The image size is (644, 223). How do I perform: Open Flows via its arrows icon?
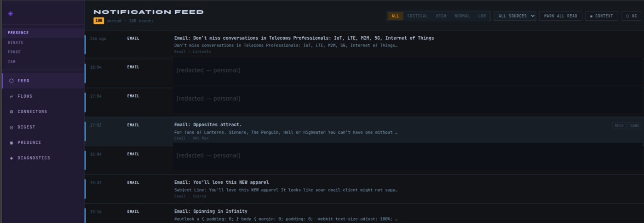coord(11,96)
